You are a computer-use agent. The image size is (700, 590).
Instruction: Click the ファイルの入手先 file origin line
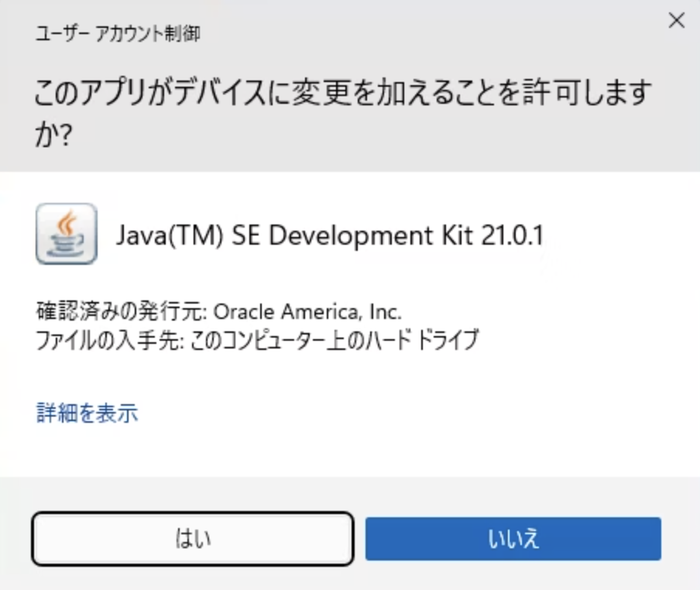click(258, 340)
